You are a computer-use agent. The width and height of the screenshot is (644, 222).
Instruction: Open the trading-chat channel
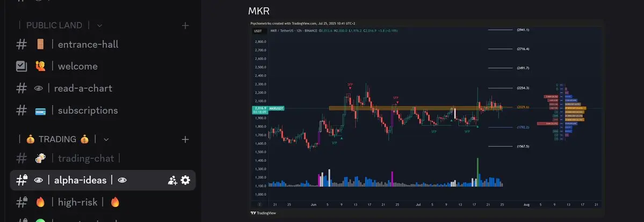coord(103,158)
